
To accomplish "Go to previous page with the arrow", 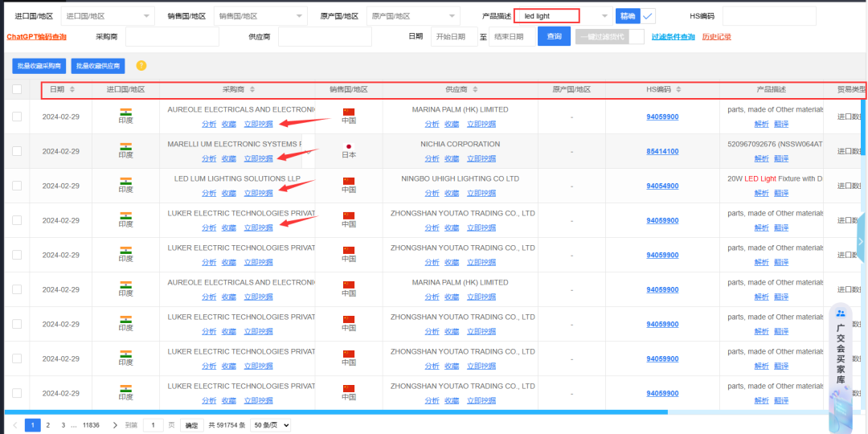I will (15, 425).
